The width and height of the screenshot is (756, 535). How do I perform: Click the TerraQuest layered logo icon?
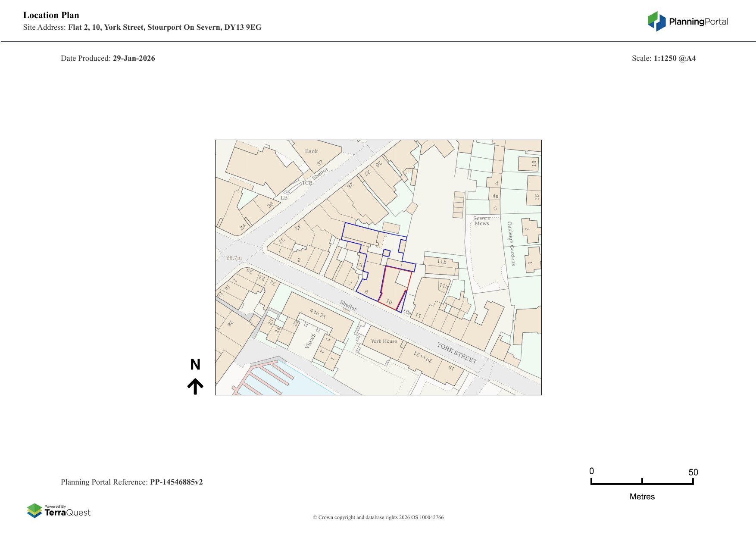pyautogui.click(x=34, y=511)
